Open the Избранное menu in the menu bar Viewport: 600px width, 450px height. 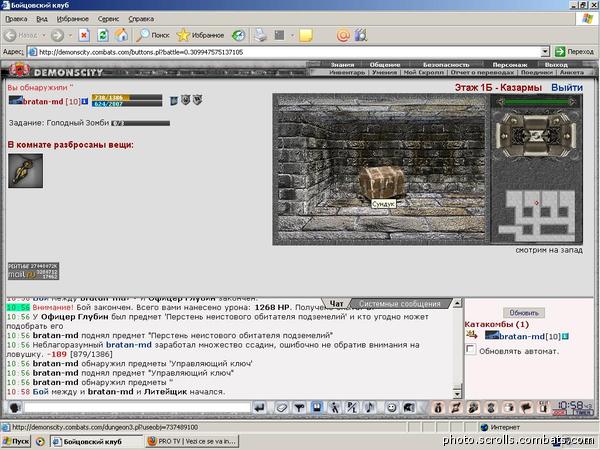click(72, 19)
